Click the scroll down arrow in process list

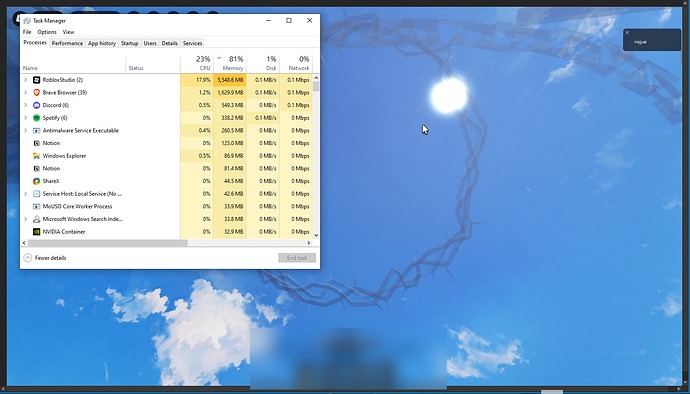click(x=316, y=236)
